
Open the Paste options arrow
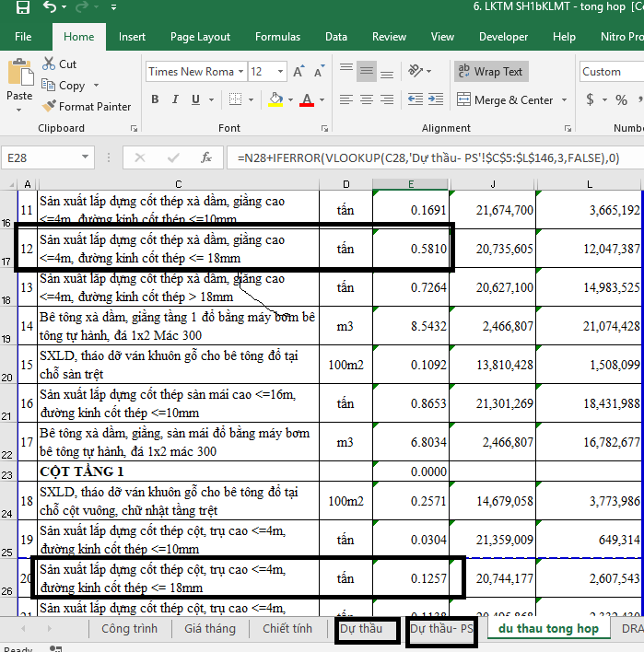click(18, 111)
